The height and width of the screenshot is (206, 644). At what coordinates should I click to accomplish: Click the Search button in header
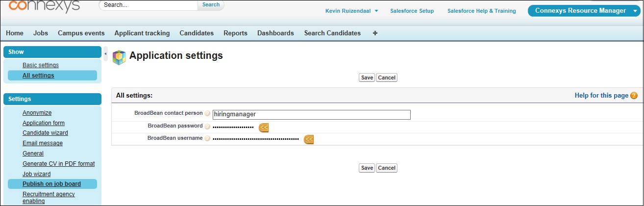(211, 5)
